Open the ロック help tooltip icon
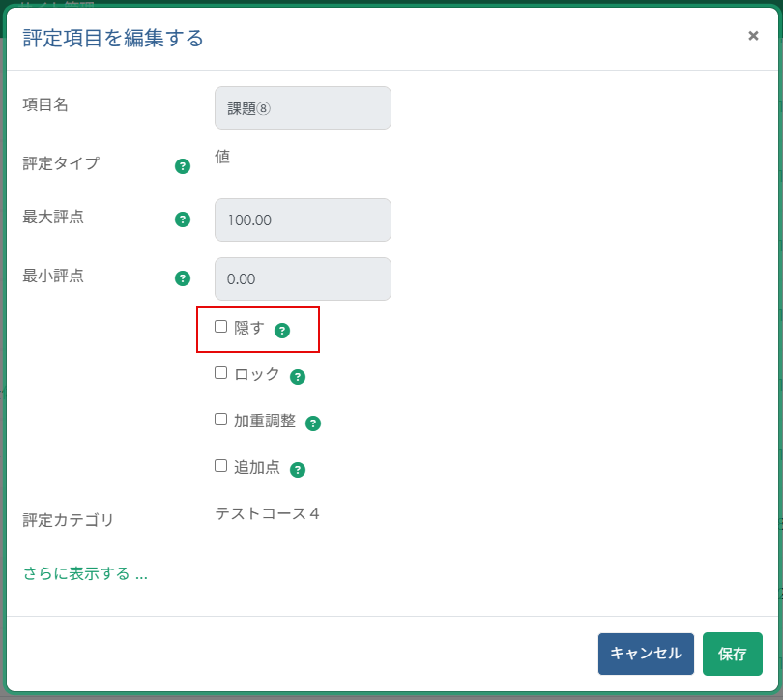The height and width of the screenshot is (700, 783). [298, 377]
